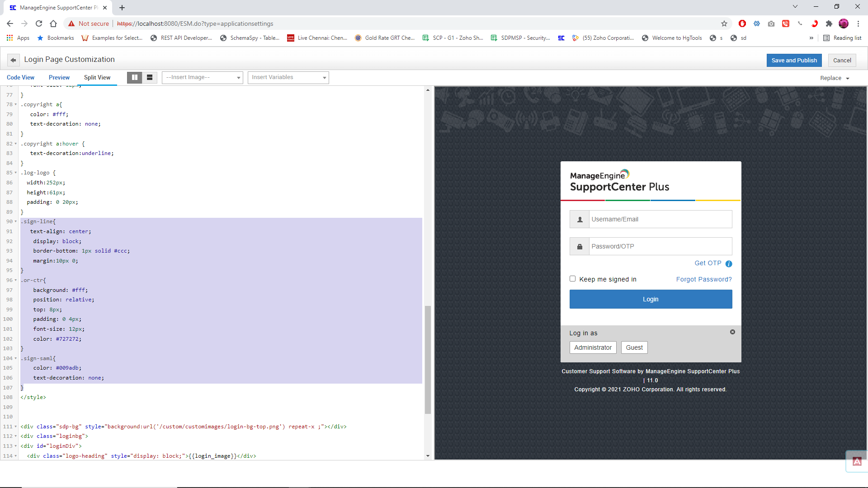Viewport: 868px width, 488px height.
Task: Switch to Preview tab
Action: (x=59, y=78)
